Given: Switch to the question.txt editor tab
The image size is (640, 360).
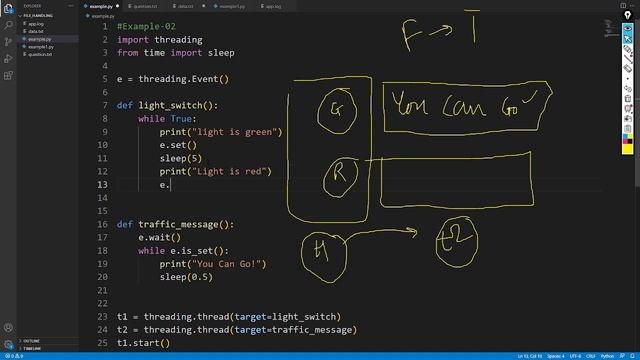Looking at the screenshot, I should coord(145,6).
